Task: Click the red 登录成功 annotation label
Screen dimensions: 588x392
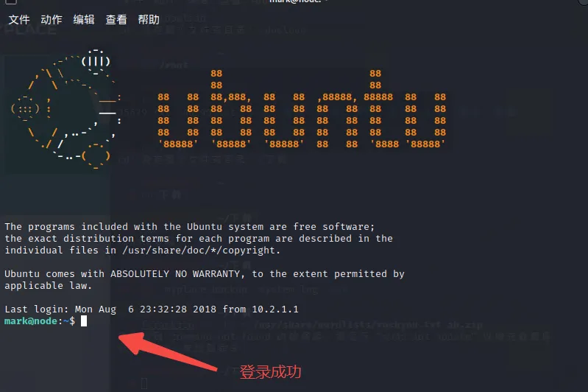Action: 270,372
